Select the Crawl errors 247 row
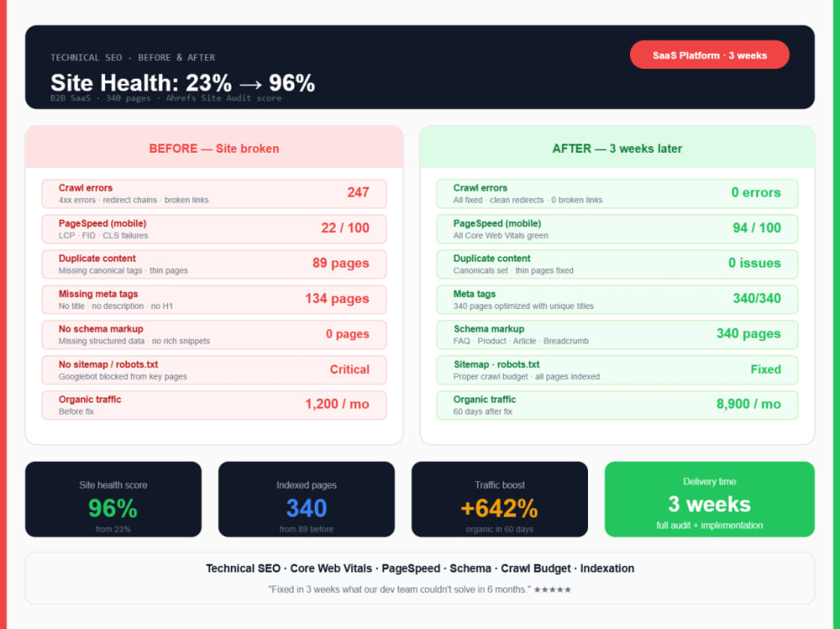 [x=214, y=193]
